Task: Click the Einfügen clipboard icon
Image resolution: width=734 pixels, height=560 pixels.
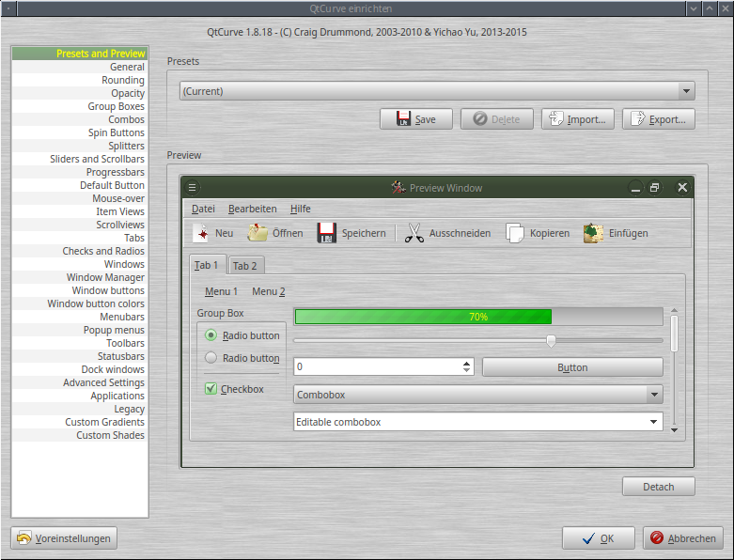Action: tap(593, 233)
